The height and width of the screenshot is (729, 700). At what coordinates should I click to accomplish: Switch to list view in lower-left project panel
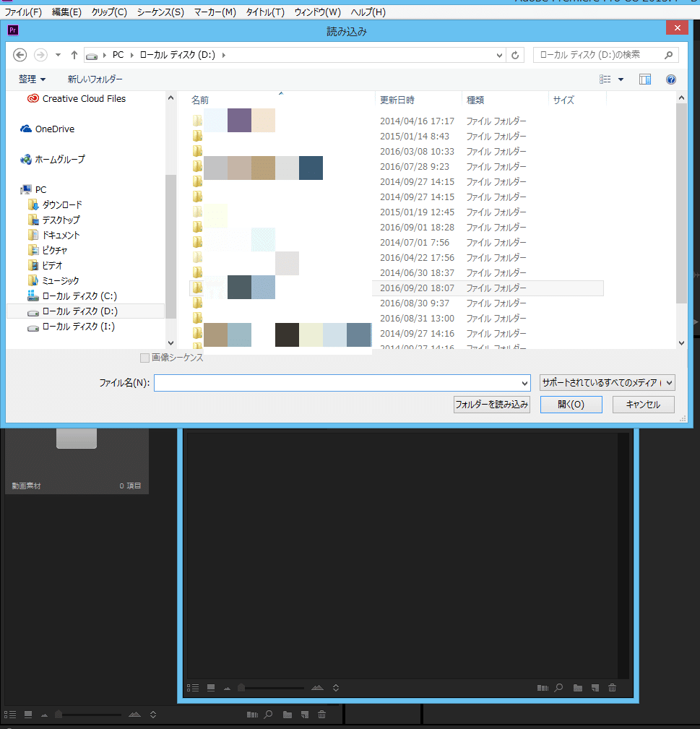click(10, 715)
